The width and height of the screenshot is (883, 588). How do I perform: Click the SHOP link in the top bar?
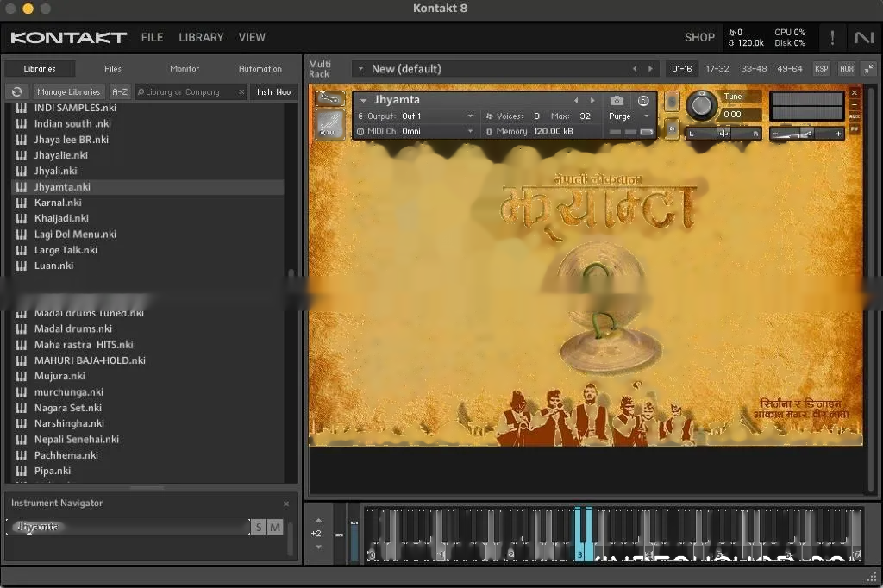click(699, 37)
